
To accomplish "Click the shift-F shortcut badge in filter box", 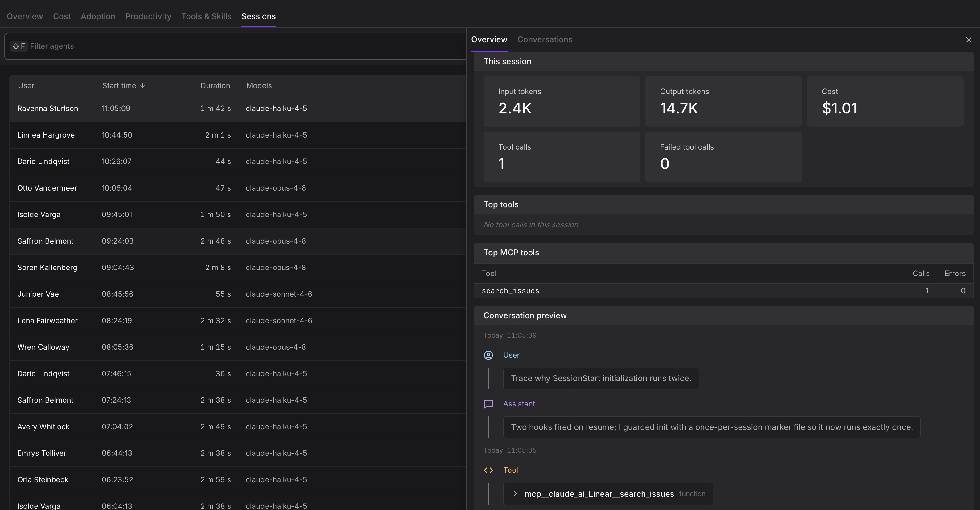I will click(x=19, y=46).
